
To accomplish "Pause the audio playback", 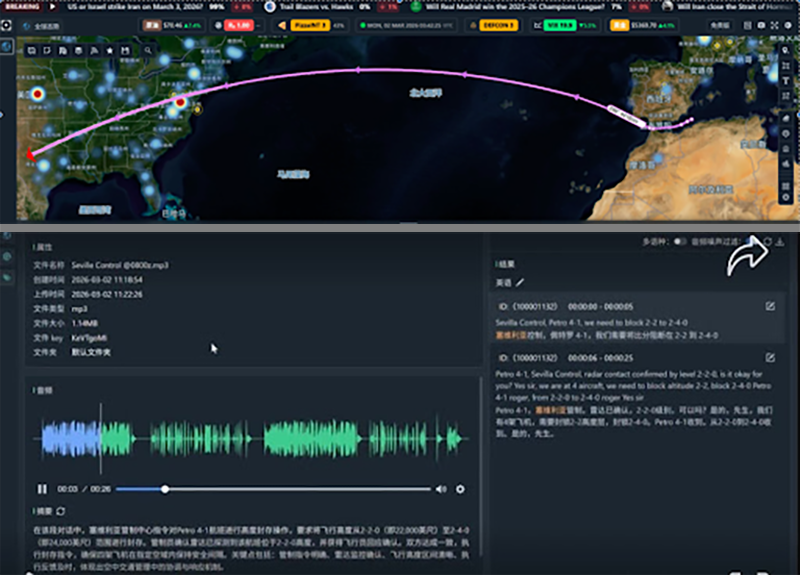I will pyautogui.click(x=42, y=489).
